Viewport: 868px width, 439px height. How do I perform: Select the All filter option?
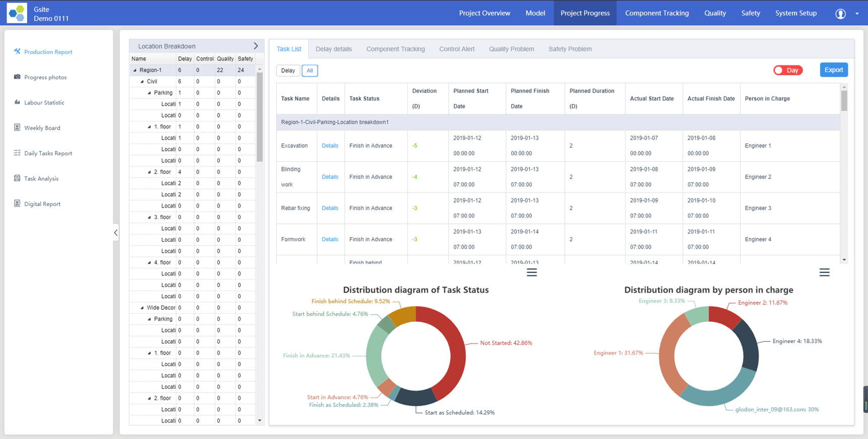click(309, 70)
